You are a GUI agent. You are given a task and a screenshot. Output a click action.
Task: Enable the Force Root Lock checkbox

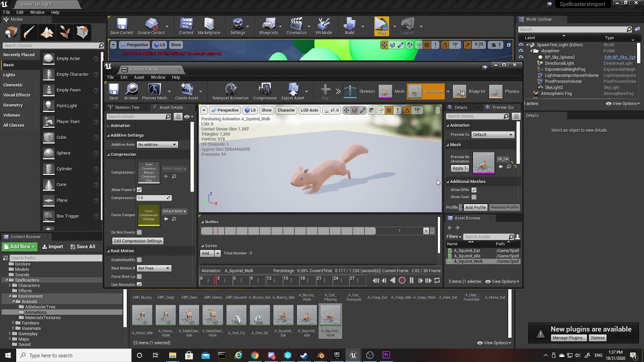[x=139, y=277]
